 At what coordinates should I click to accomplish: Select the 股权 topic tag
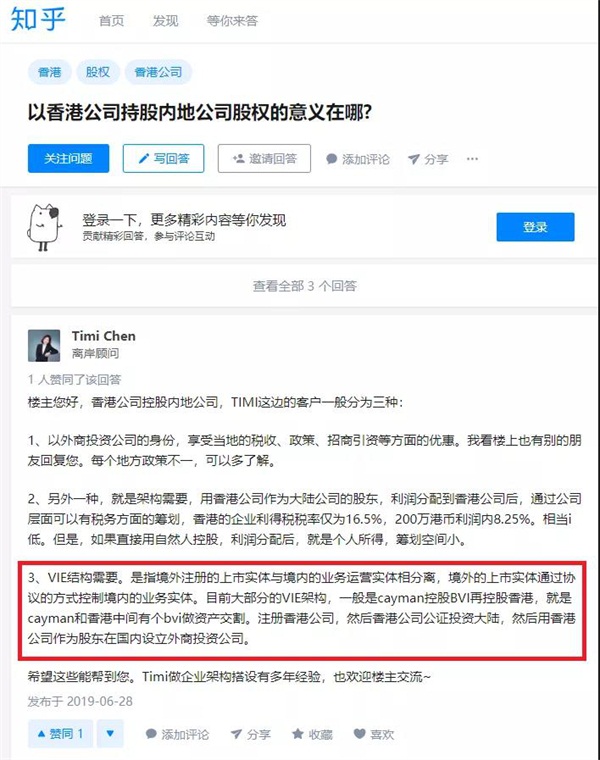pyautogui.click(x=97, y=72)
